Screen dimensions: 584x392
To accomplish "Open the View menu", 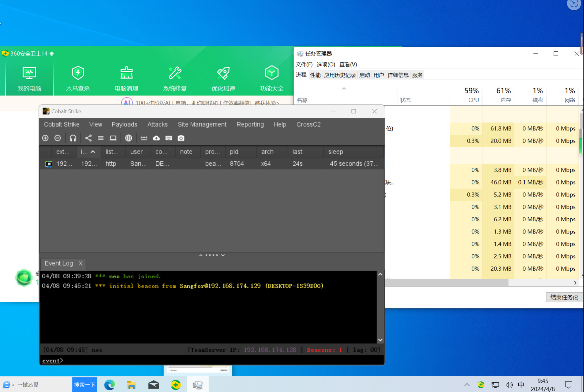I will pos(96,125).
